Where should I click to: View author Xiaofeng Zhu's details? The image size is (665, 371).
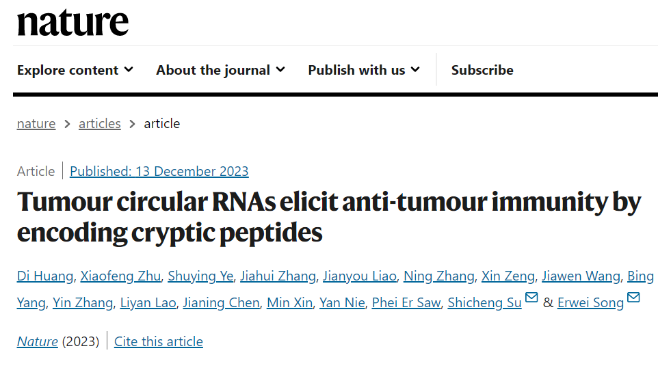(x=120, y=276)
